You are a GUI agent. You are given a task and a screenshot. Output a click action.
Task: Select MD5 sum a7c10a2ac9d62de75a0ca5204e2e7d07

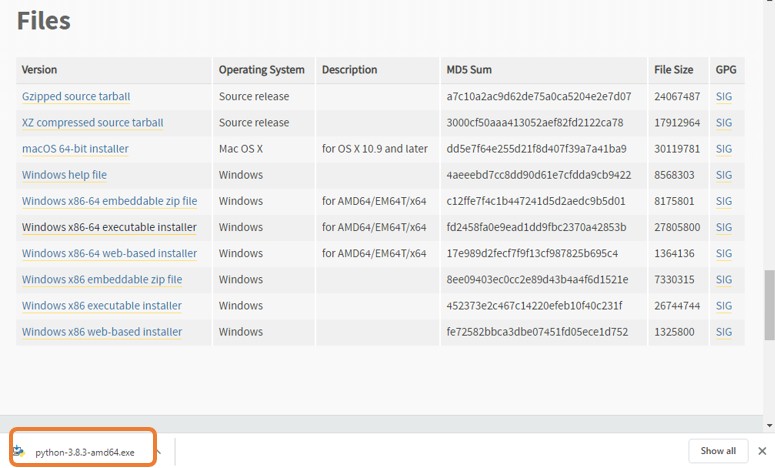539,96
